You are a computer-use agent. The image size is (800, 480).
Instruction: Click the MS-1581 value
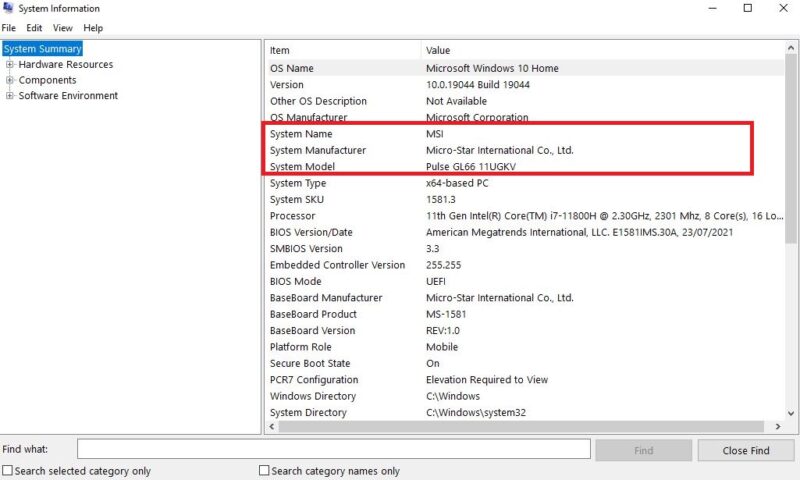tap(446, 314)
